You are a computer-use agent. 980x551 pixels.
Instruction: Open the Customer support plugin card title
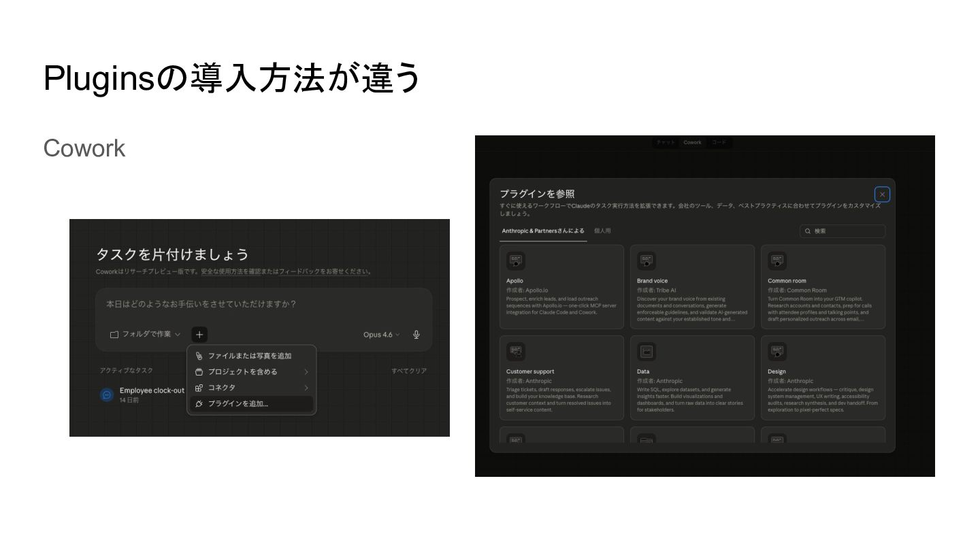(530, 372)
